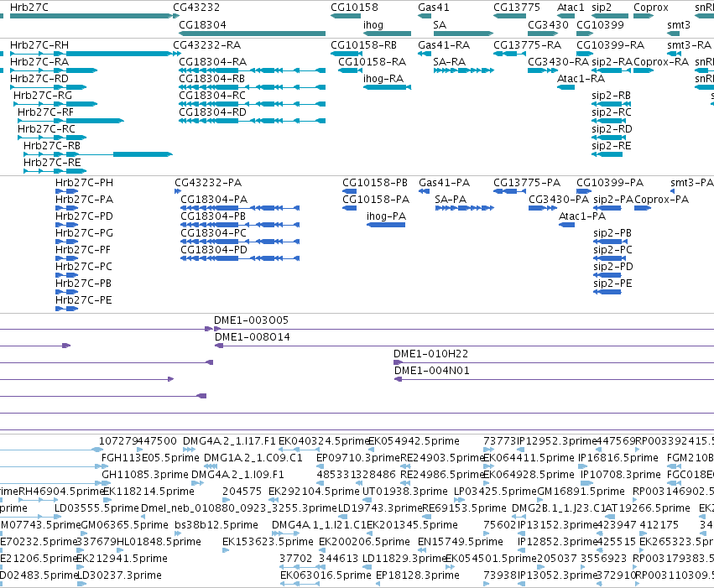Click EST UT01938.3prime label

coord(404,491)
